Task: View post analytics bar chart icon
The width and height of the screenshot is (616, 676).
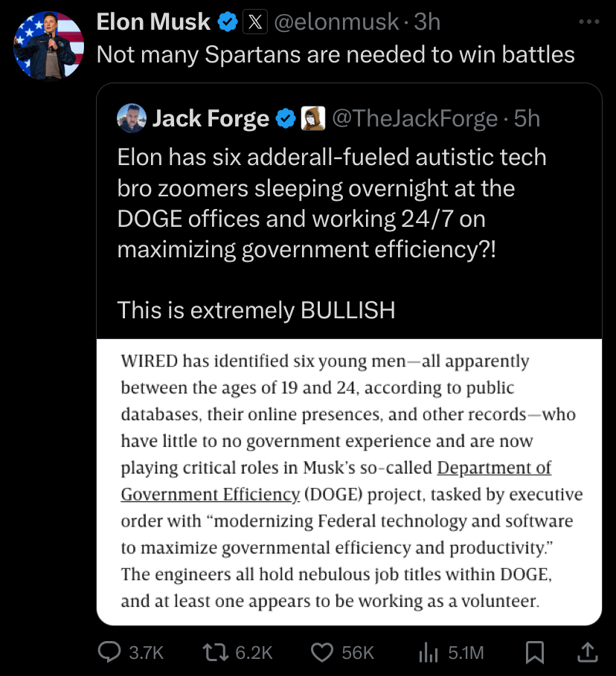Action: pyautogui.click(x=428, y=652)
